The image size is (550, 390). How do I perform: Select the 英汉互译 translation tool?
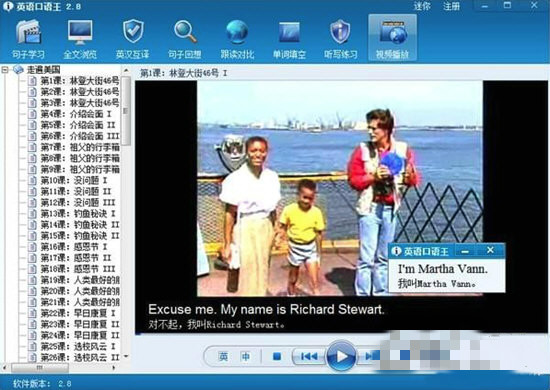tap(133, 39)
